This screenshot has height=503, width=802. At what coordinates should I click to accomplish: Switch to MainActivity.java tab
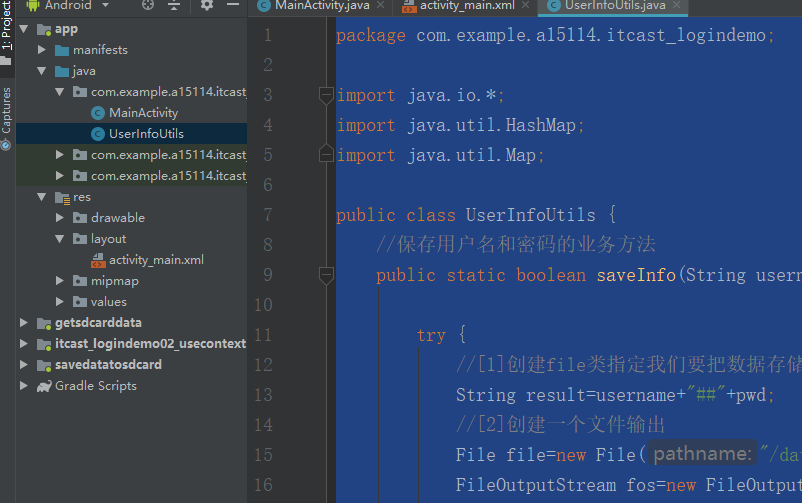[x=322, y=6]
